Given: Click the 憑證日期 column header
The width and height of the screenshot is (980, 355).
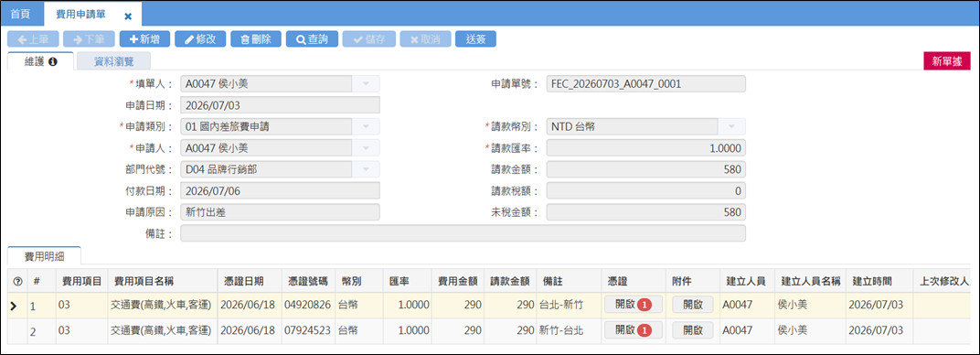Looking at the screenshot, I should pyautogui.click(x=249, y=281).
